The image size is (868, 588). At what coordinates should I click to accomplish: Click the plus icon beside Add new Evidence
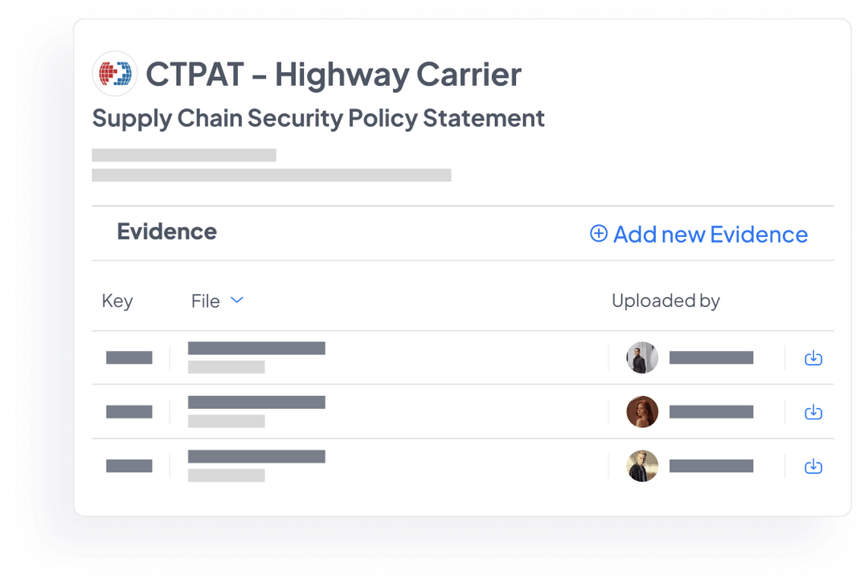coord(598,233)
